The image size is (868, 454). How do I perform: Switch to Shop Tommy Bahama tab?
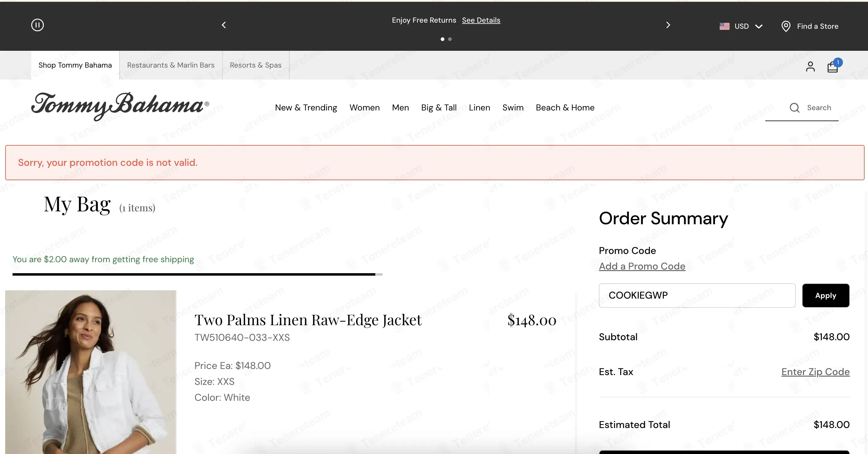(75, 65)
